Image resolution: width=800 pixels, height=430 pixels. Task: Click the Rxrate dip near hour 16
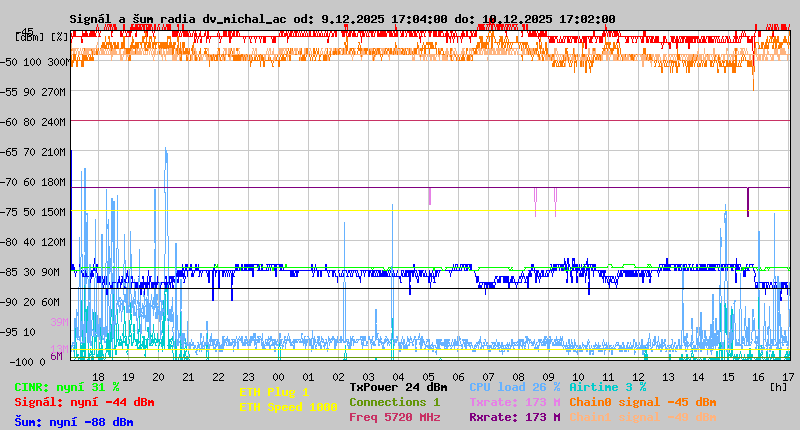tap(748, 202)
